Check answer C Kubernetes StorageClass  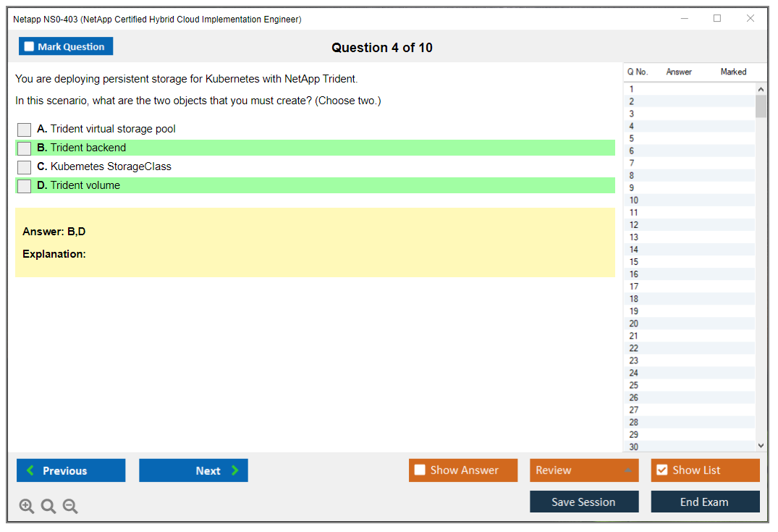(25, 167)
